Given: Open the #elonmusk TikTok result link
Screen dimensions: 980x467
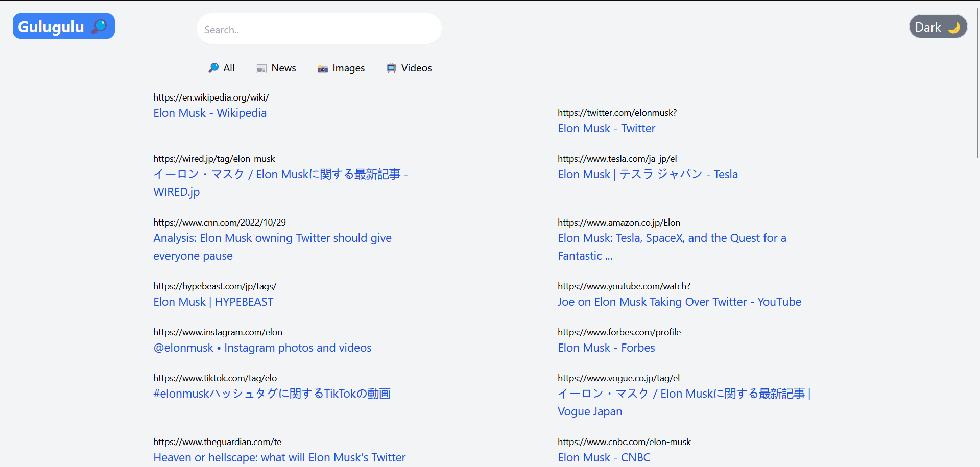Looking at the screenshot, I should [x=272, y=394].
